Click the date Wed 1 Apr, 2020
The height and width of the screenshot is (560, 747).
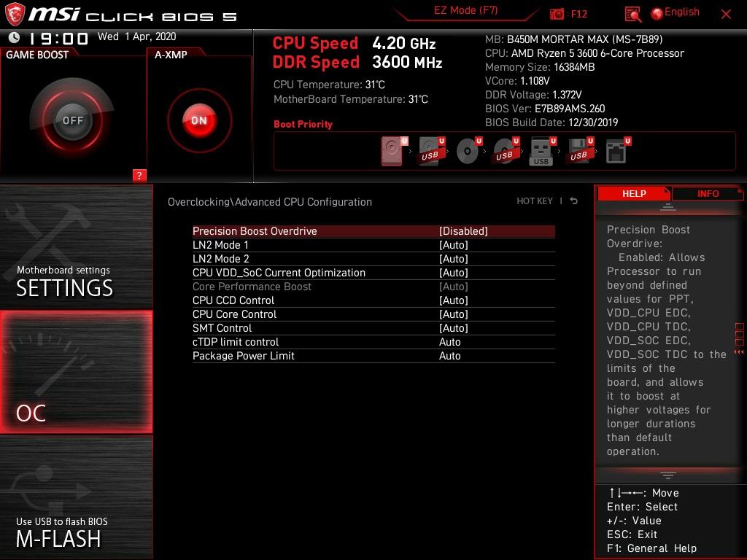pos(136,36)
